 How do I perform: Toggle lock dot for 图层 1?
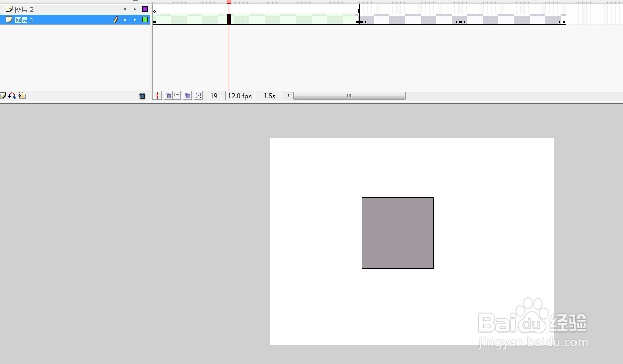tap(135, 20)
